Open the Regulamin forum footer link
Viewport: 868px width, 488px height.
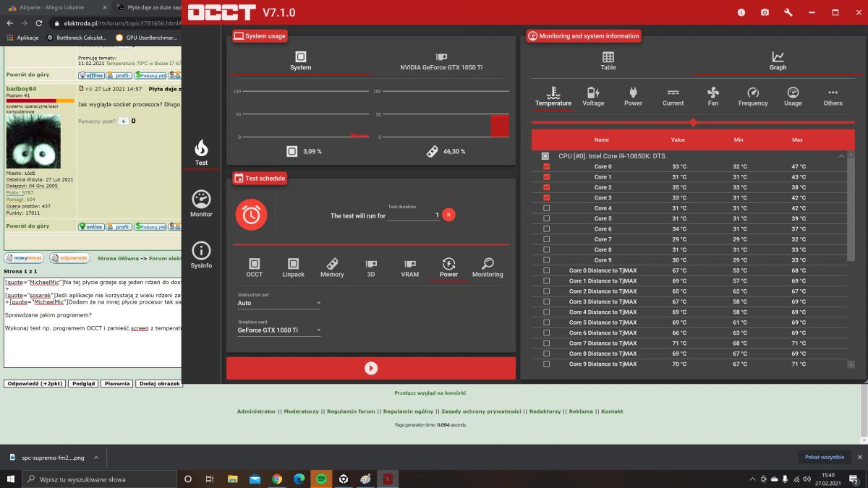point(351,411)
